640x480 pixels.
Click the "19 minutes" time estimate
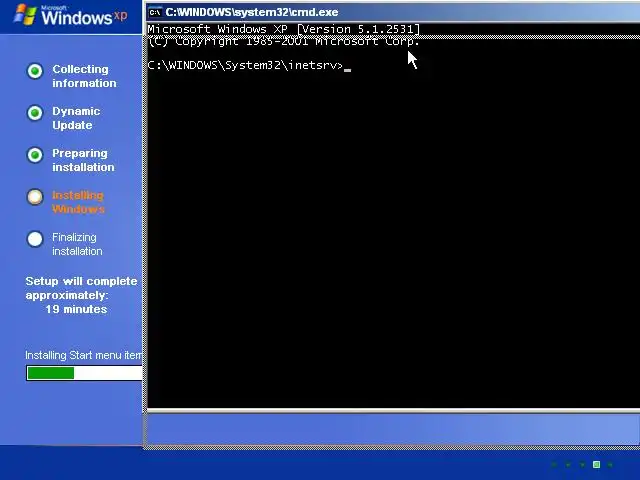click(x=76, y=309)
